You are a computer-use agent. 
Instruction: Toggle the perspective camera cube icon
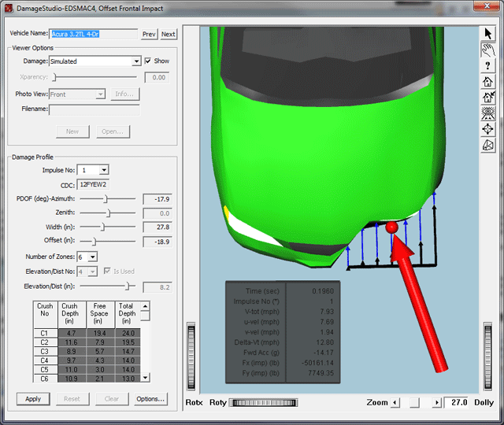click(488, 145)
